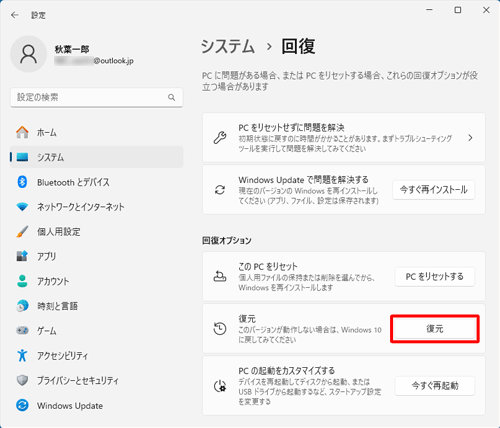The image size is (500, 428).
Task: Expand PC をリセットせずに問題を解決 chevron
Action: tap(470, 138)
